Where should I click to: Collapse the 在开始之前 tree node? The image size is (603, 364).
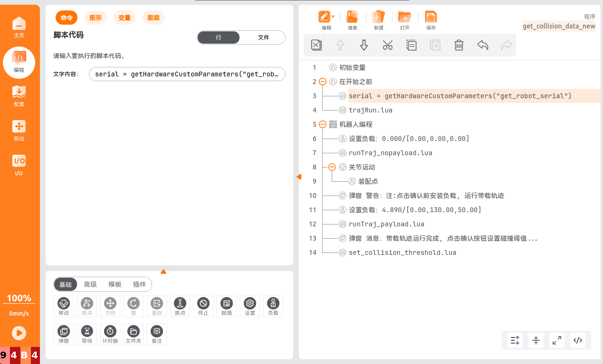323,82
